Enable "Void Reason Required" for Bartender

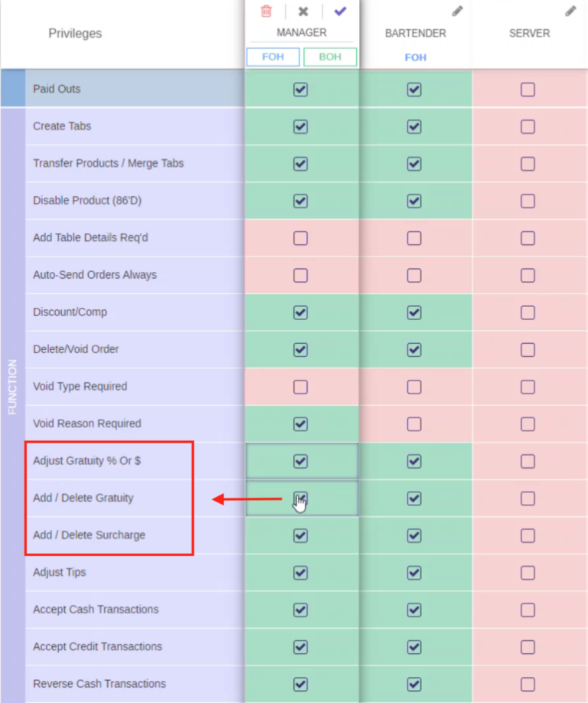tap(413, 423)
